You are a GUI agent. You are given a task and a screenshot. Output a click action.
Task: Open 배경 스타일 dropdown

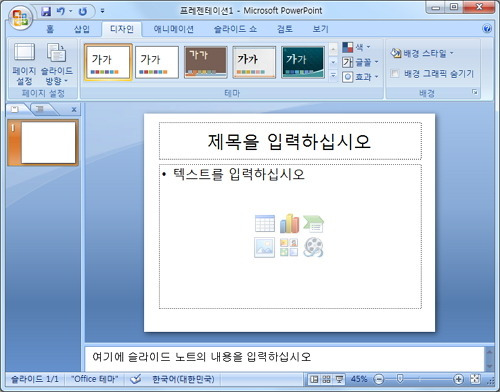(422, 53)
